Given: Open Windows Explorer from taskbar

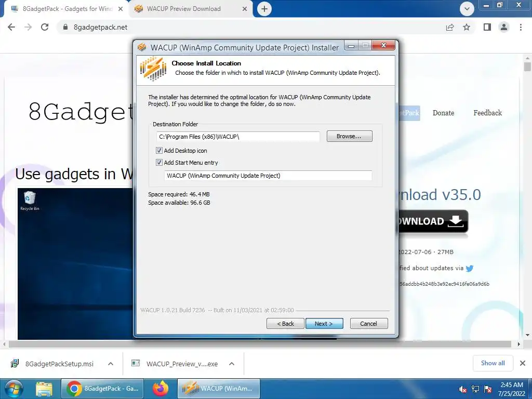Looking at the screenshot, I should (44, 389).
